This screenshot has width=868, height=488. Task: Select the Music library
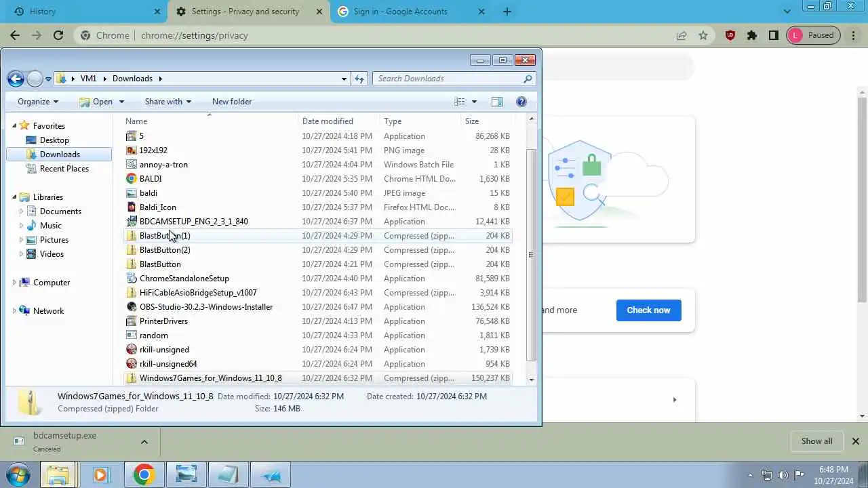(50, 226)
